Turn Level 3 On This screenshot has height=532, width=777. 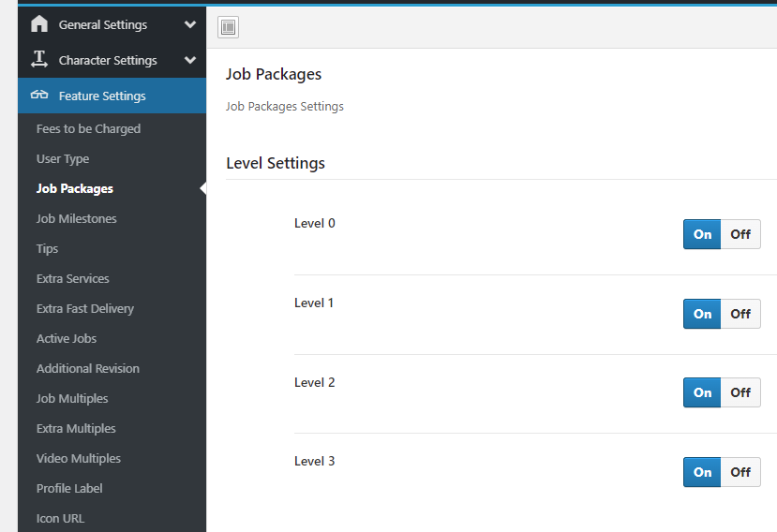click(702, 472)
